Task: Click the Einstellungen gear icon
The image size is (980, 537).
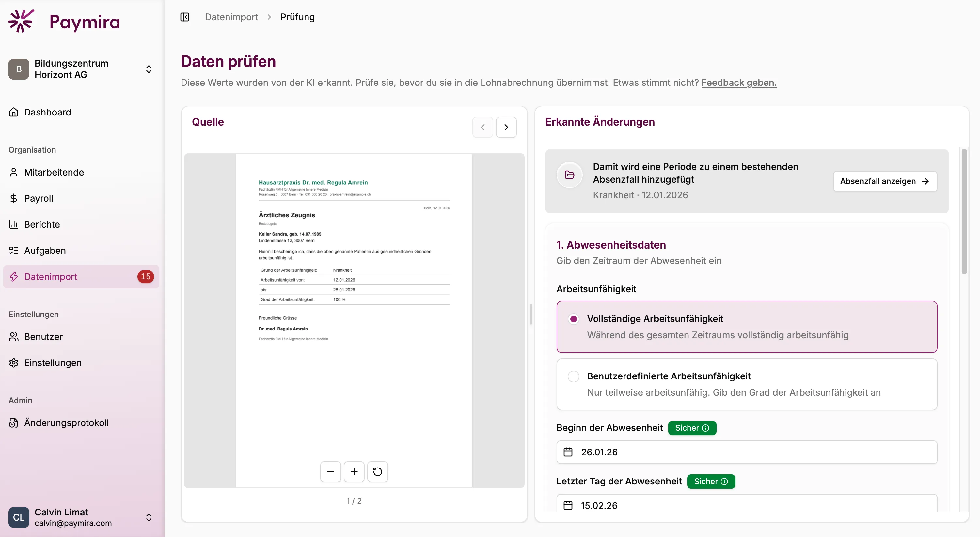Action: (14, 363)
